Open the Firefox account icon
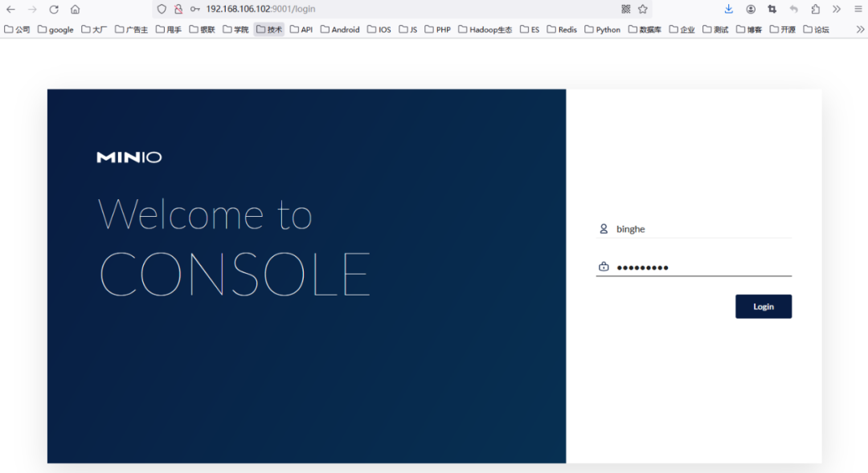Image resolution: width=868 pixels, height=473 pixels. click(751, 9)
